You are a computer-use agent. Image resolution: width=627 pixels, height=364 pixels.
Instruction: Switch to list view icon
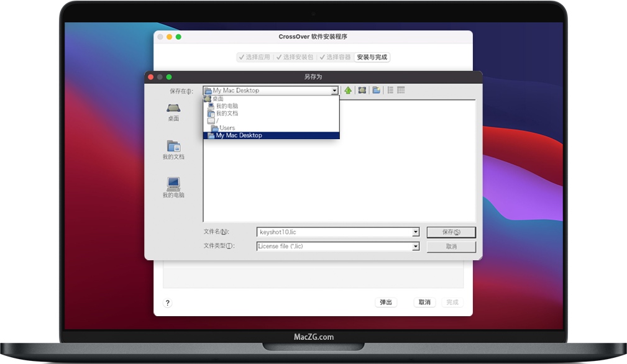point(390,90)
